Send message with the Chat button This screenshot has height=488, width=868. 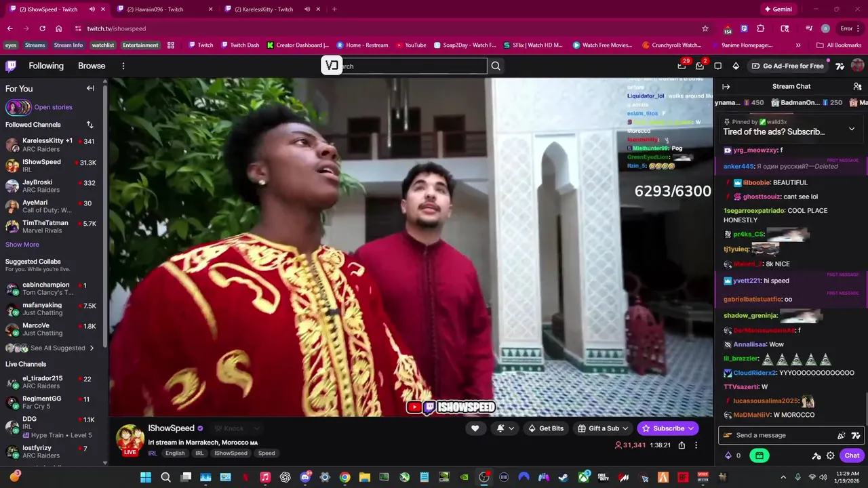click(852, 455)
